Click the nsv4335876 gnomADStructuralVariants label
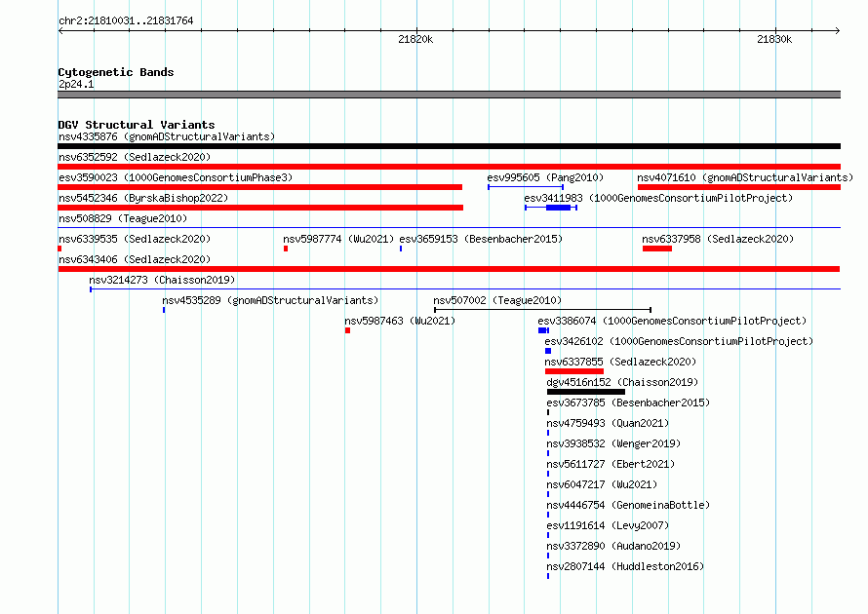Viewport: 868px width, 614px height. pos(167,136)
